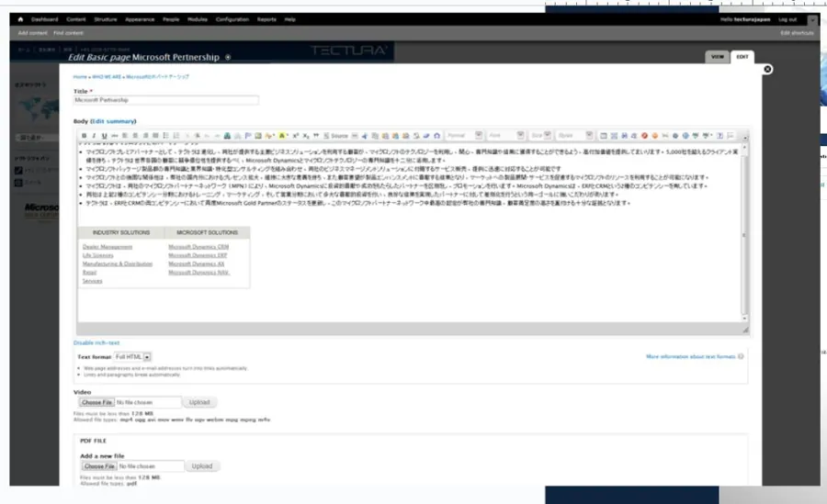Open the Format dropdown
Viewport: 827px width, 504px height.
(464, 136)
